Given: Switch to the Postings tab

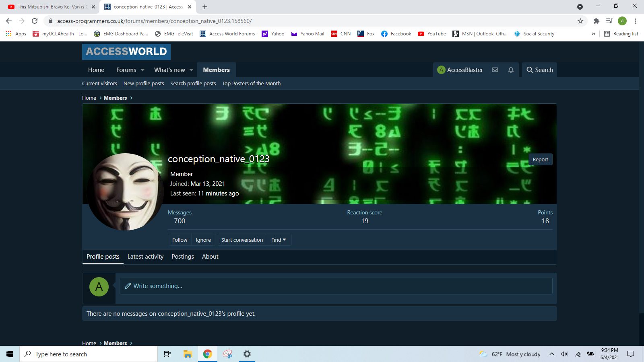Looking at the screenshot, I should 183,257.
